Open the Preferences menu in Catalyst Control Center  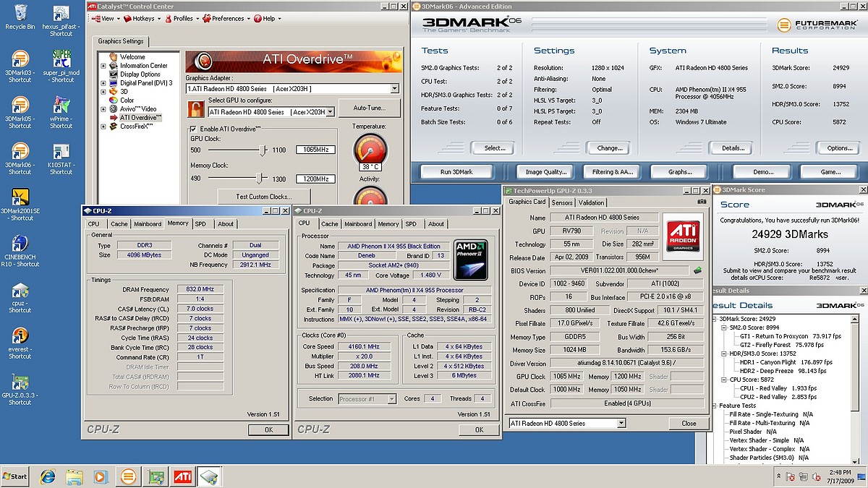pos(223,18)
